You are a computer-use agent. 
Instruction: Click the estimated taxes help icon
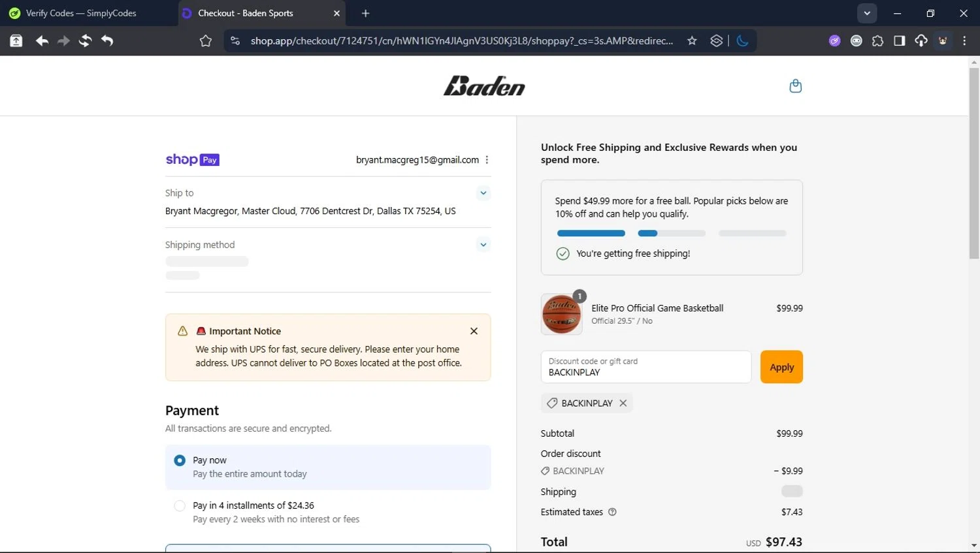click(x=612, y=512)
